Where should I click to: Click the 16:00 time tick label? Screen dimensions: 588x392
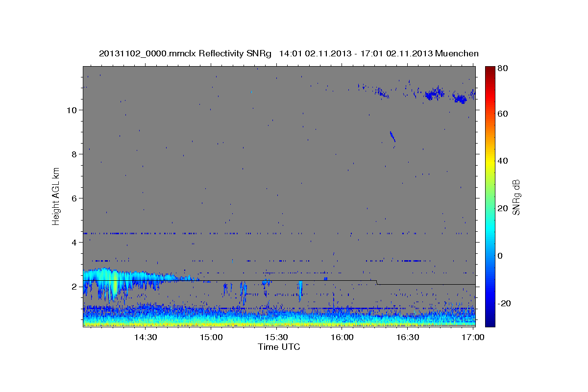pyautogui.click(x=342, y=338)
